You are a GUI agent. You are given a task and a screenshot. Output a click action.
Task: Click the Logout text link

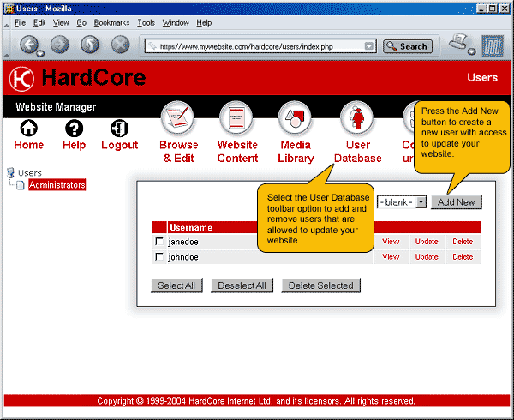pos(119,145)
